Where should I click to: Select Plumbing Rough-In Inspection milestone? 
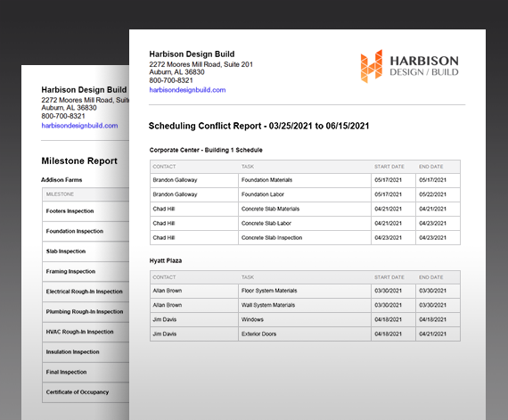click(85, 311)
